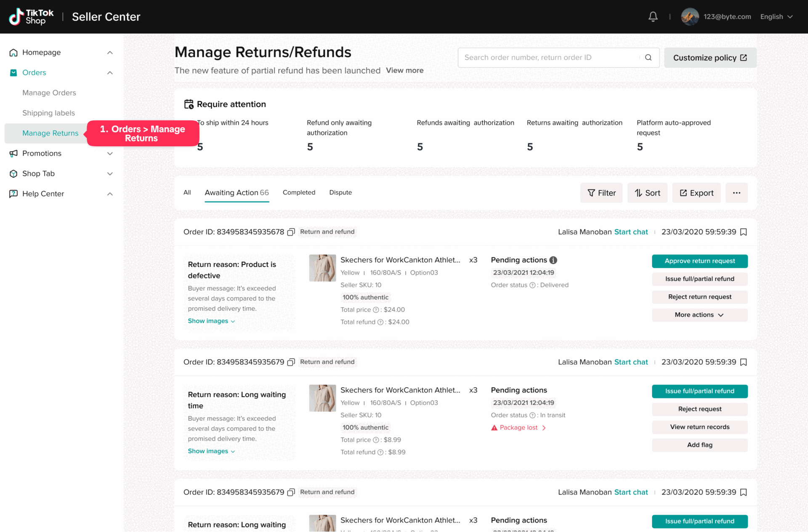Open the Dispute tab
Screen dimensions: 808x532
340,192
